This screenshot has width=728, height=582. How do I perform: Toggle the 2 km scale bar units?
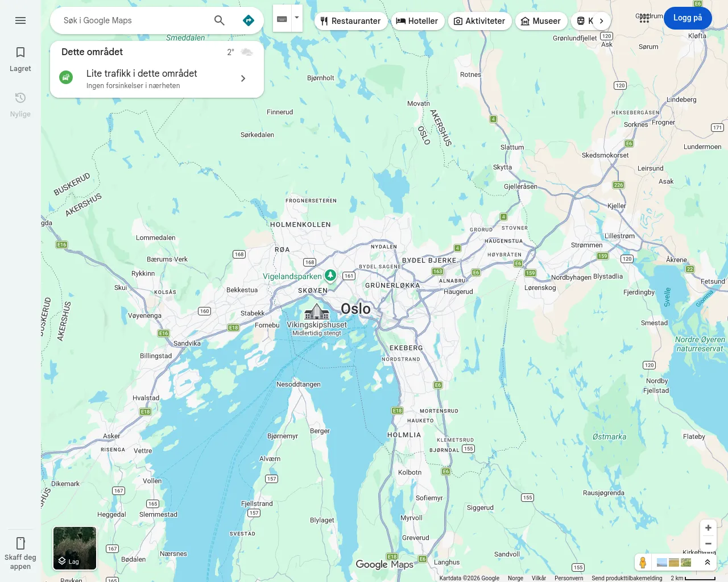(693, 578)
